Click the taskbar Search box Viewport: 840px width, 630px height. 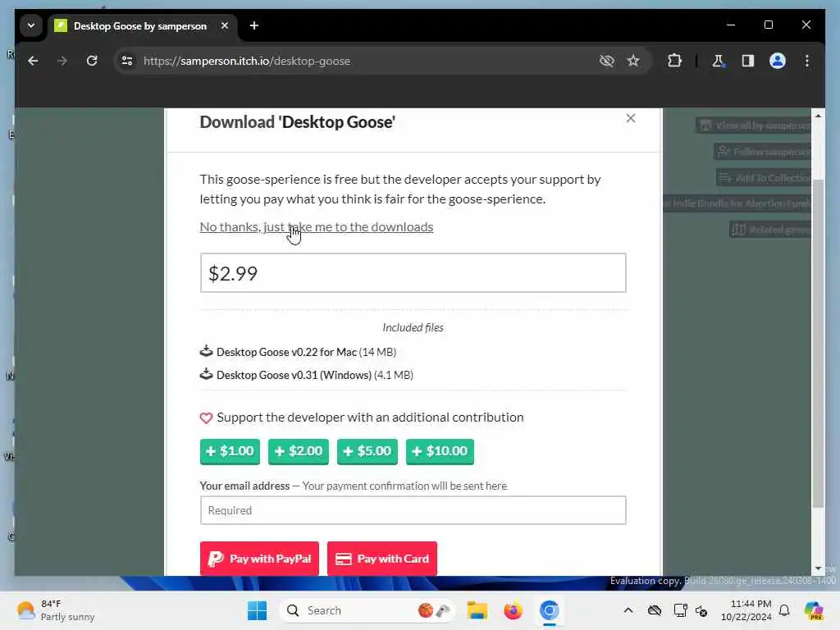(367, 610)
